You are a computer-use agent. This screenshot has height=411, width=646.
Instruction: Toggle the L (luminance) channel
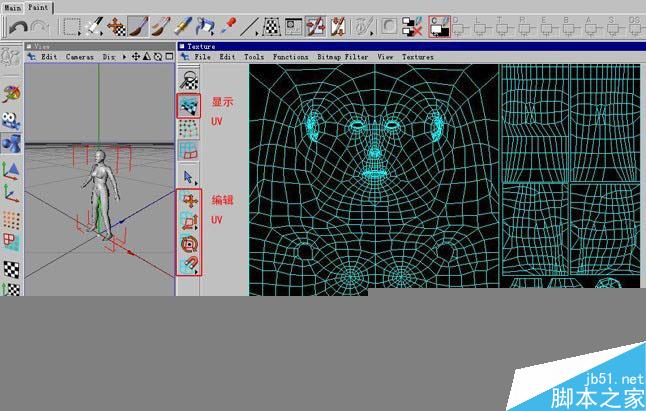click(482, 26)
